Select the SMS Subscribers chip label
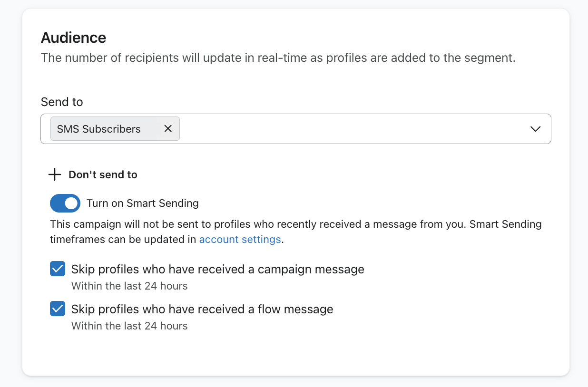 point(99,129)
